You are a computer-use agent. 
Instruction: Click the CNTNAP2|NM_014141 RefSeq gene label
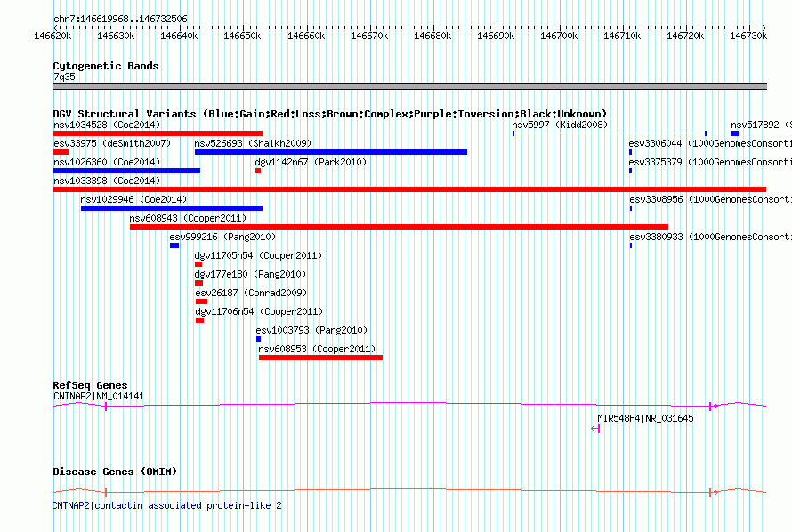pos(99,396)
